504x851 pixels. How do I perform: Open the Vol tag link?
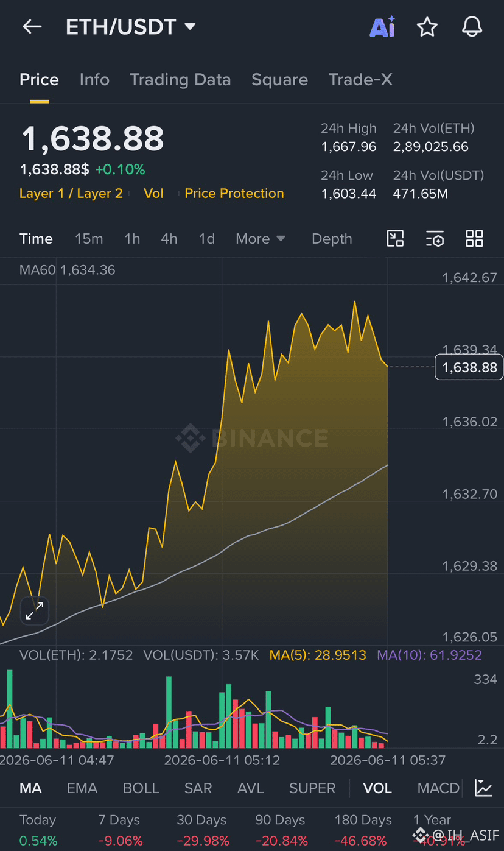point(153,194)
